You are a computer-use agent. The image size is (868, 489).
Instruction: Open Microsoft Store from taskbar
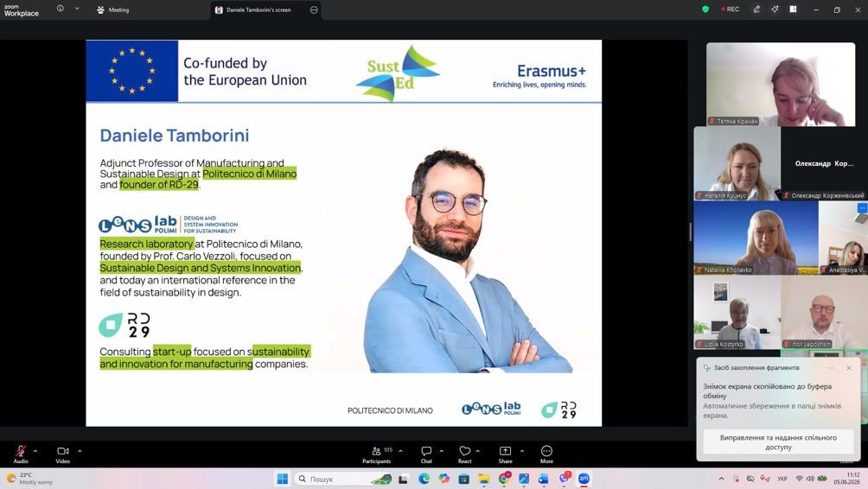[x=464, y=479]
